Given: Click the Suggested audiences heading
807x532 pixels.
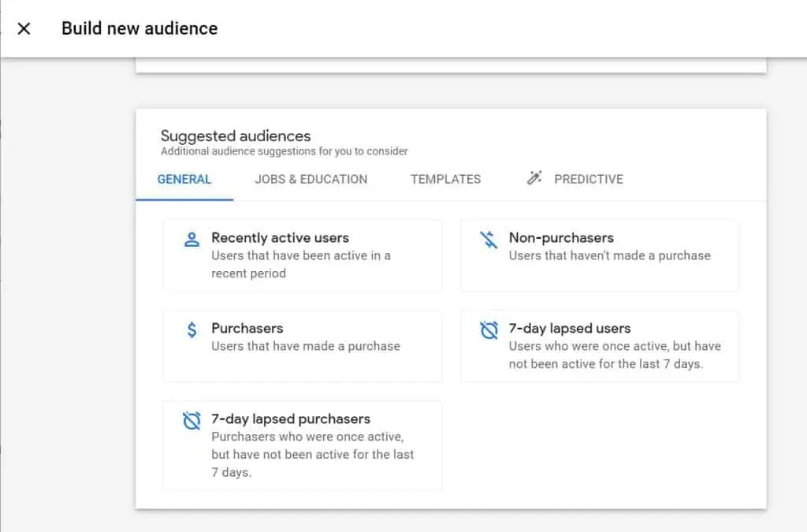Looking at the screenshot, I should click(x=234, y=136).
